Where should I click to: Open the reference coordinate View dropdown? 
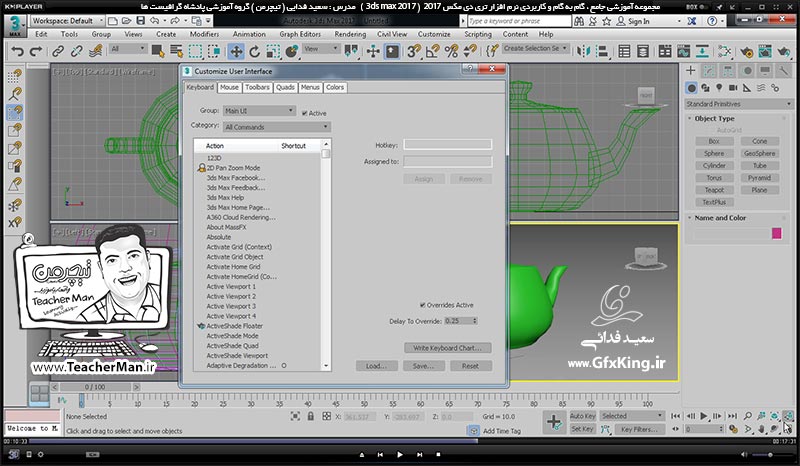click(321, 49)
